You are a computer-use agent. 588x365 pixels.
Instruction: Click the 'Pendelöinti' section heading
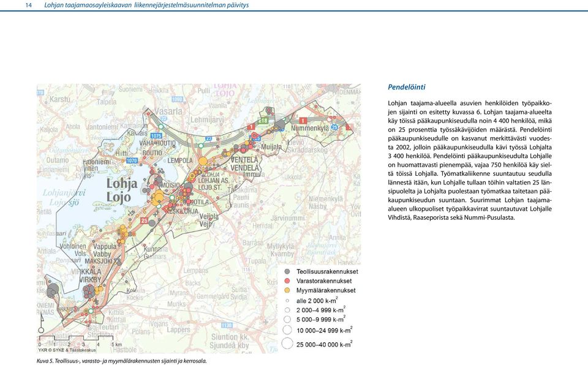point(407,87)
